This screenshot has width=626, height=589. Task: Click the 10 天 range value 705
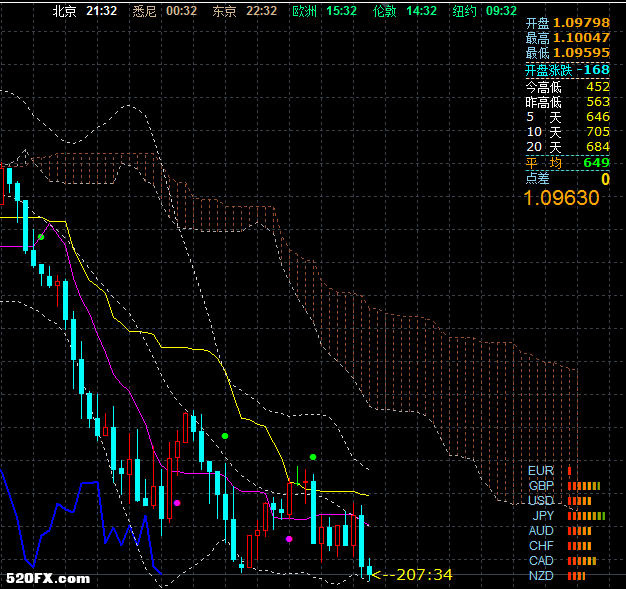point(598,132)
